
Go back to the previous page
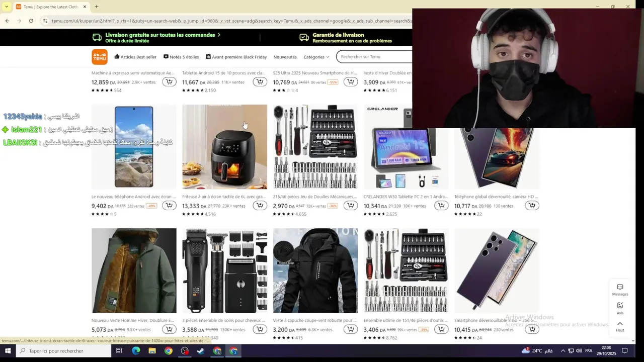(7, 21)
